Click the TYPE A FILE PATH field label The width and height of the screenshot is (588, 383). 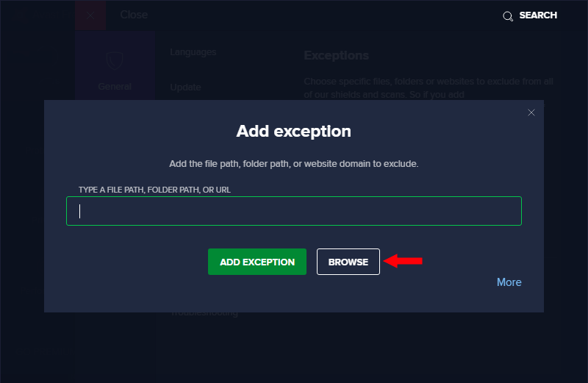pyautogui.click(x=154, y=190)
